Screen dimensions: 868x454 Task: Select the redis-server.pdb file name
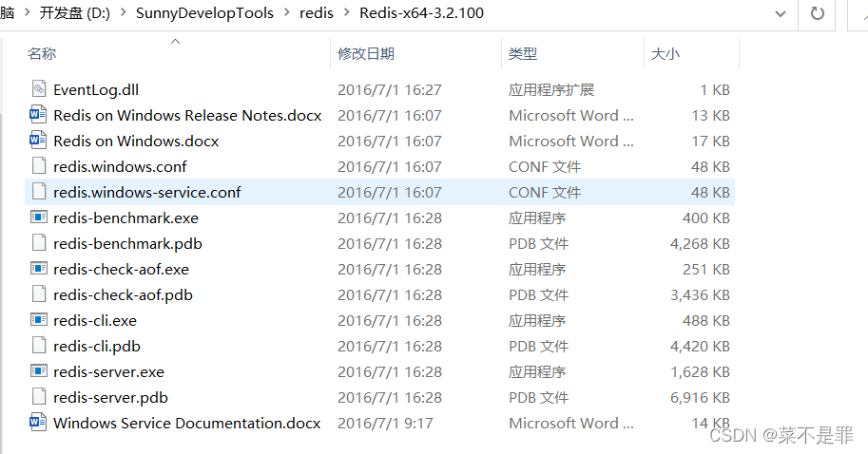(x=110, y=398)
